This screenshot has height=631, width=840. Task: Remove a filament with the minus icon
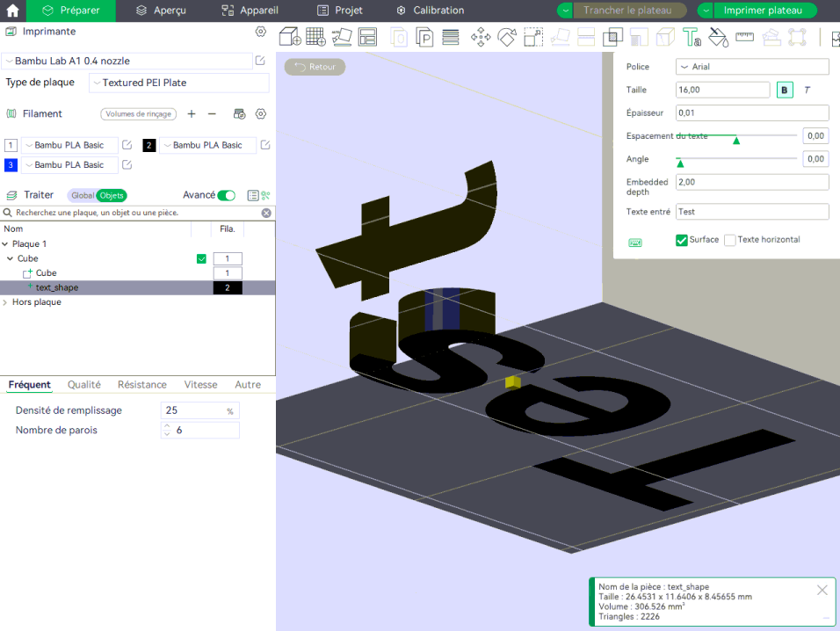coord(212,113)
